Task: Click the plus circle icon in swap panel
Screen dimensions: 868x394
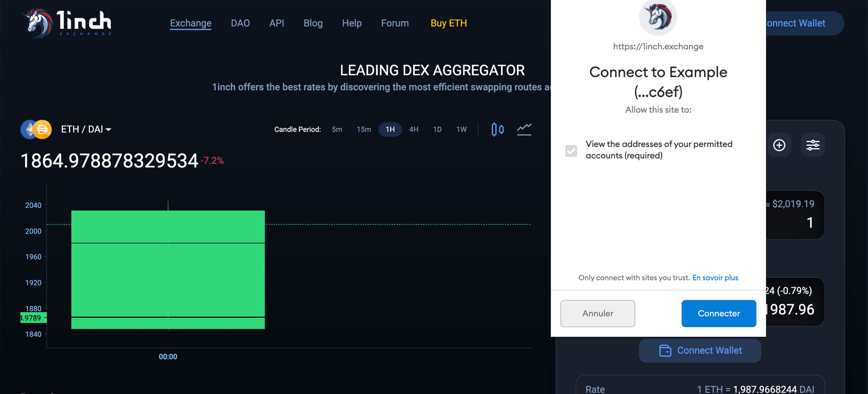Action: click(779, 145)
